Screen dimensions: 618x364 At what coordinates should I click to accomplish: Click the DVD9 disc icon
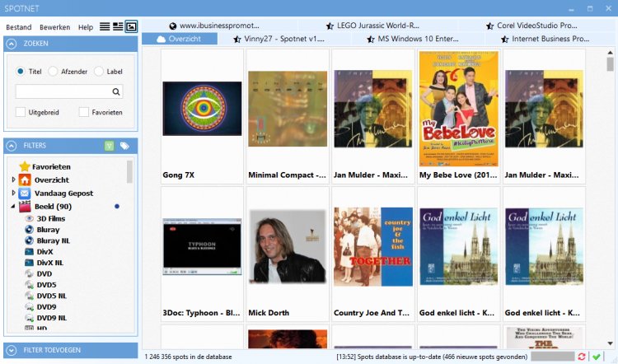(x=29, y=306)
